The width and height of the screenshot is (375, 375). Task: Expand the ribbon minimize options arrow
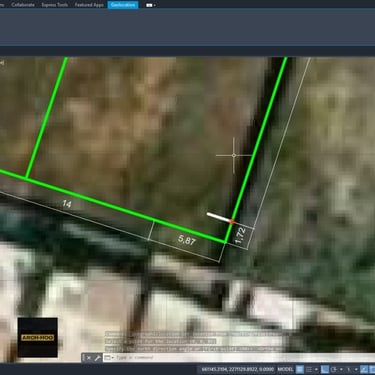point(151,5)
